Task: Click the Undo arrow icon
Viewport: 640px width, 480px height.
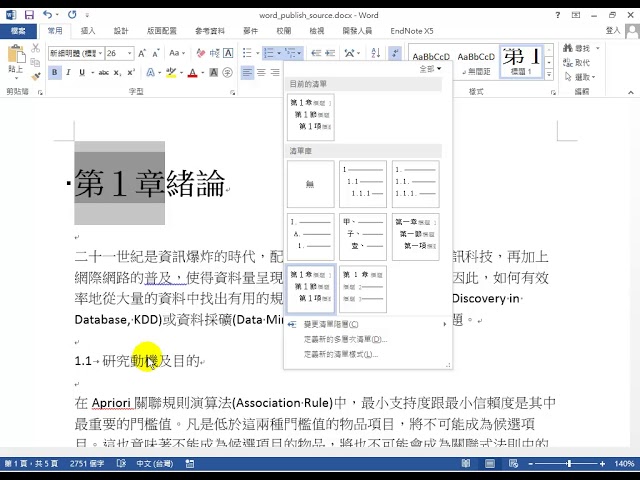Action: (47, 15)
